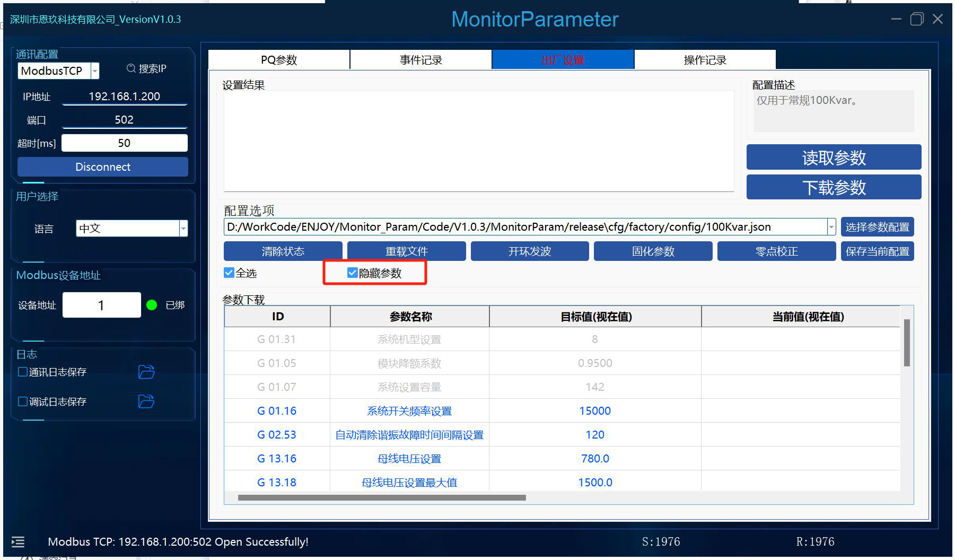Viewport: 955px width, 560px height.
Task: Select target value 780.0 cell
Action: point(595,458)
